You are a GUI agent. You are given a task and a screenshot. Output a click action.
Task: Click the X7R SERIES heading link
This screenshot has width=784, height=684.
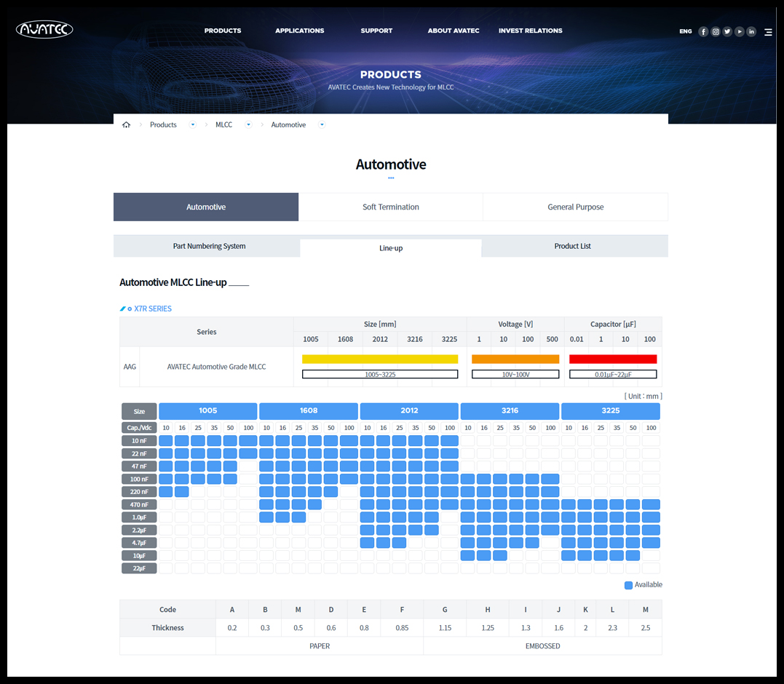coord(152,309)
